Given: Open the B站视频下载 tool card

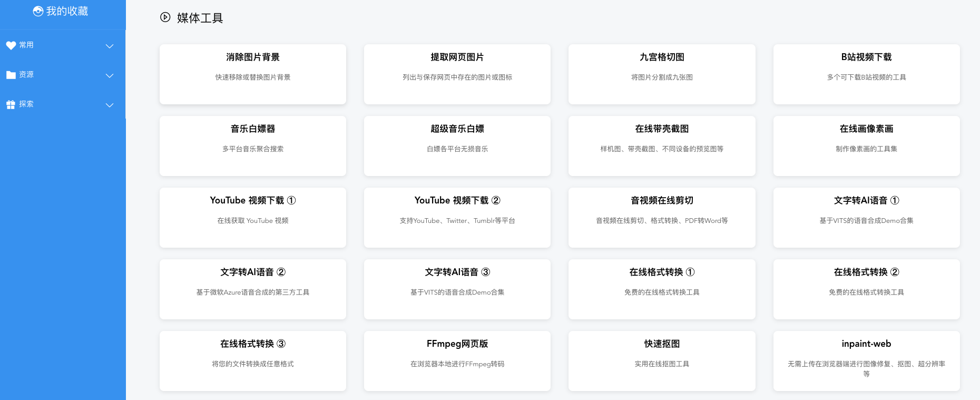Looking at the screenshot, I should tap(866, 74).
